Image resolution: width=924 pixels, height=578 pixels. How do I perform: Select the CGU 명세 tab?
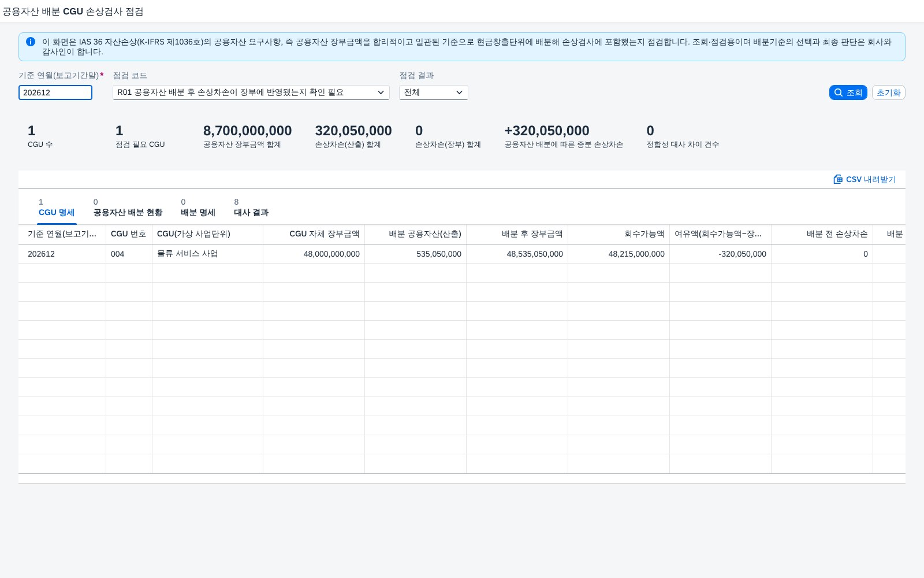[57, 208]
